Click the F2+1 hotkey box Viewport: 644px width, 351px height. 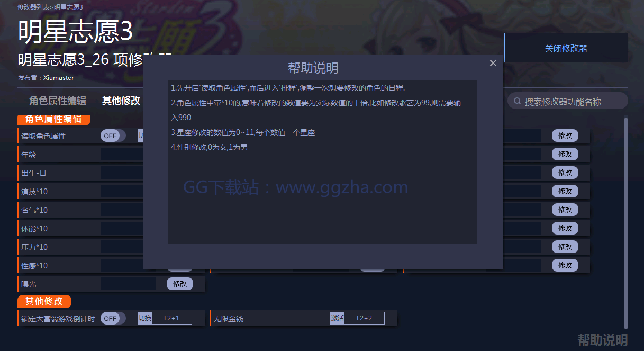pyautogui.click(x=171, y=318)
